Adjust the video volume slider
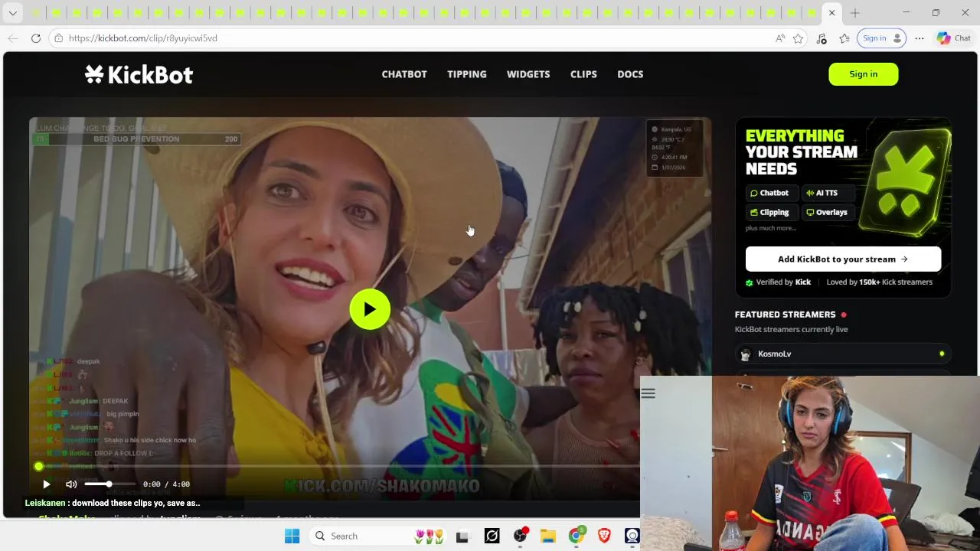 coord(109,484)
